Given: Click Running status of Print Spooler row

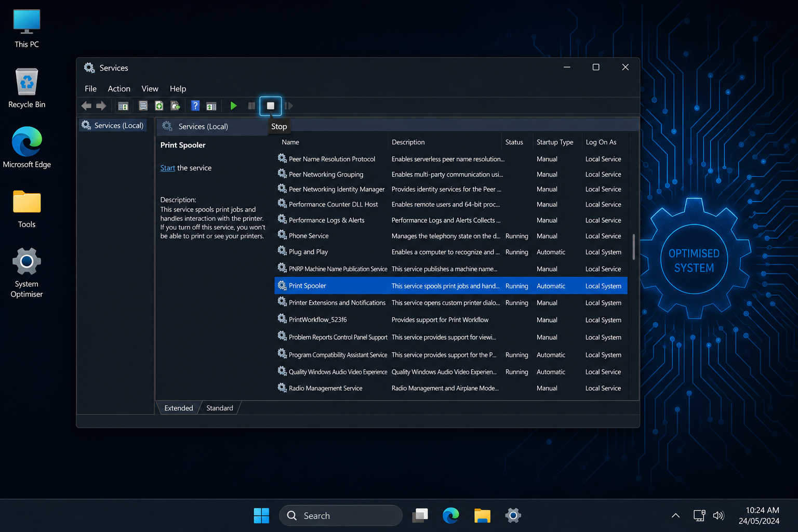Looking at the screenshot, I should click(x=516, y=286).
